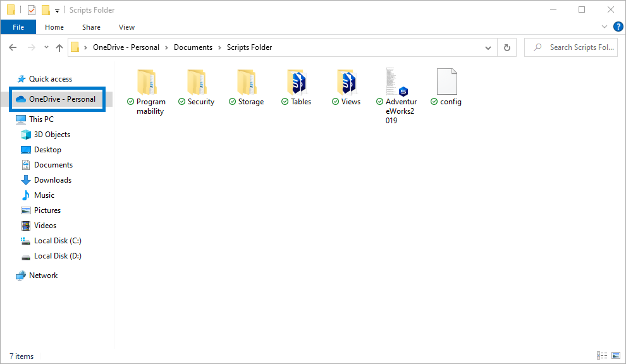Click the Views folder name label

(350, 102)
